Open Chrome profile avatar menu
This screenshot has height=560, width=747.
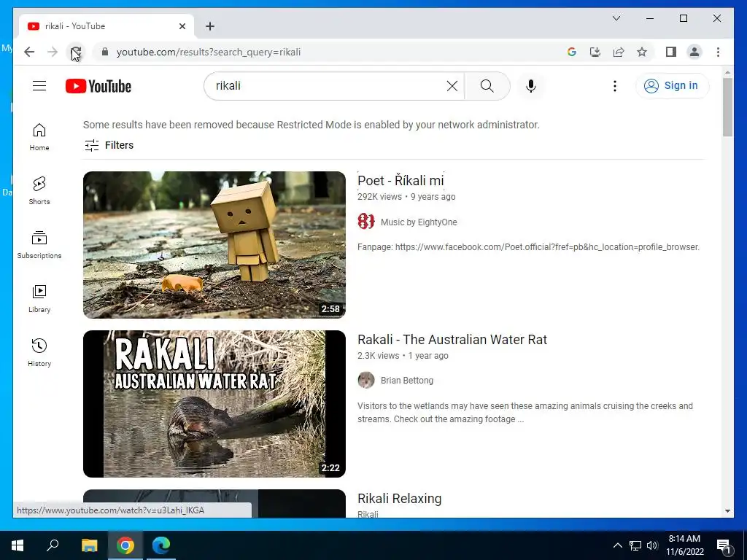pos(694,52)
